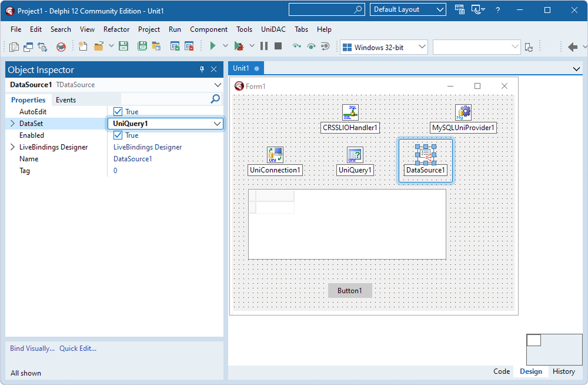Click Button1 on the form

pos(349,290)
